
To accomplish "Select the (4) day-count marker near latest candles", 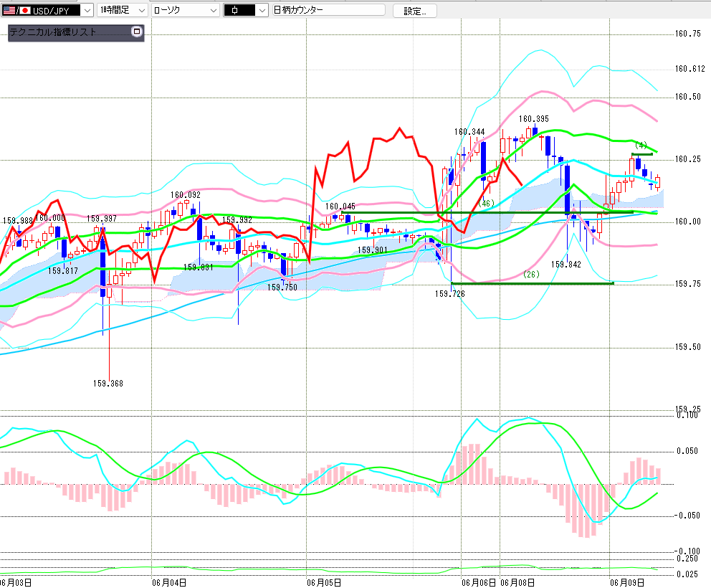I will [641, 145].
